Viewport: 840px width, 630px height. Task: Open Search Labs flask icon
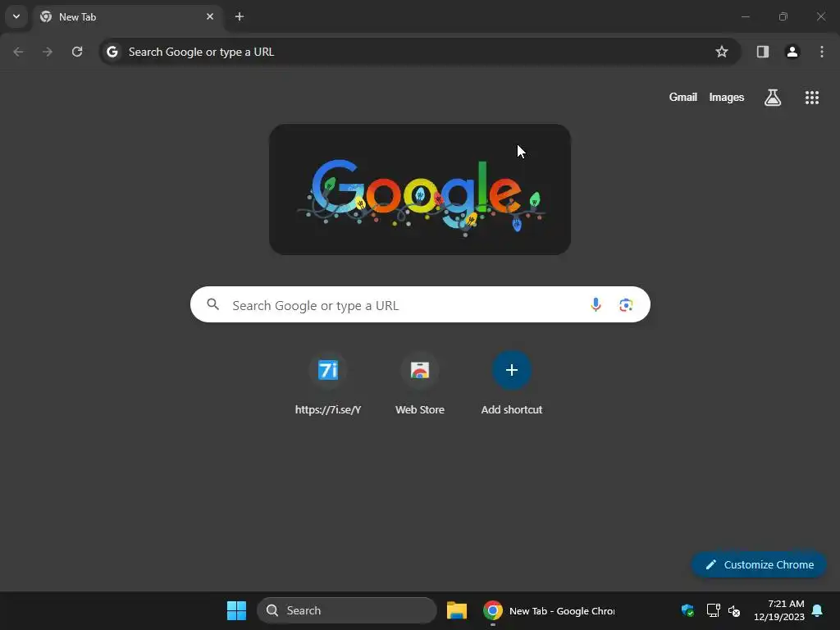pos(773,98)
